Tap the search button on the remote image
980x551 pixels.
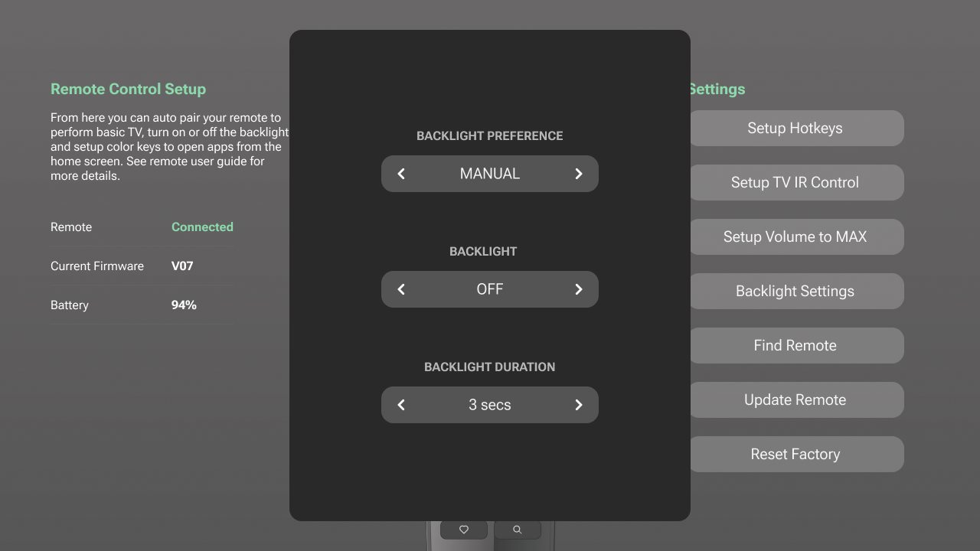(518, 530)
